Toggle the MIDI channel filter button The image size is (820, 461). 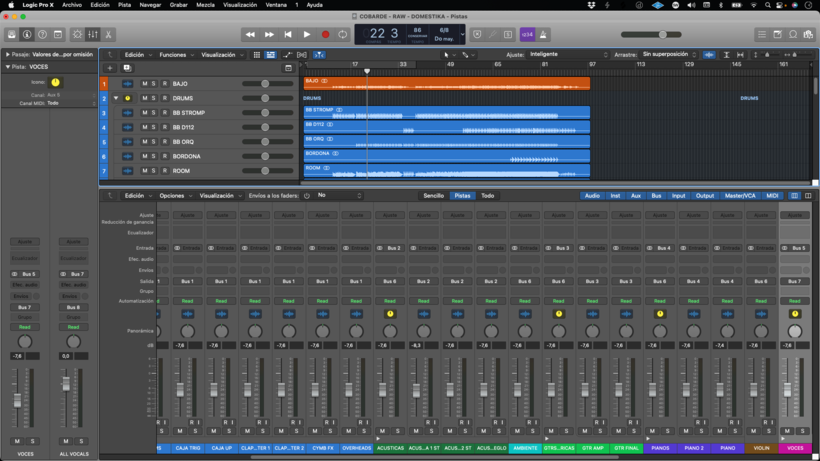[772, 195]
